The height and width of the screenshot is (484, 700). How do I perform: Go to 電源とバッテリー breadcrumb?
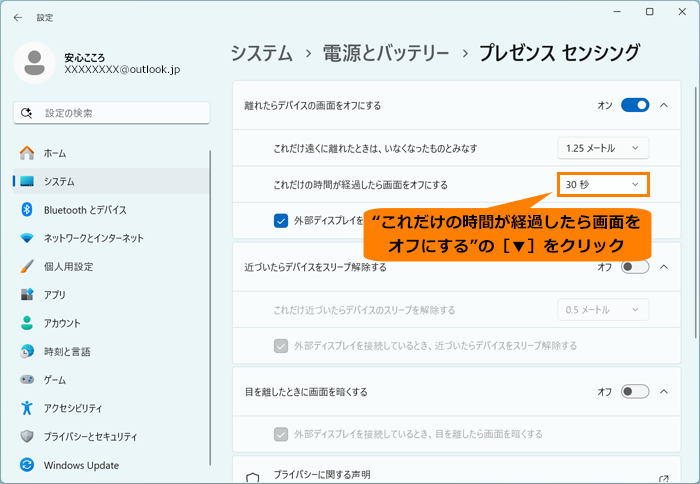[x=386, y=54]
